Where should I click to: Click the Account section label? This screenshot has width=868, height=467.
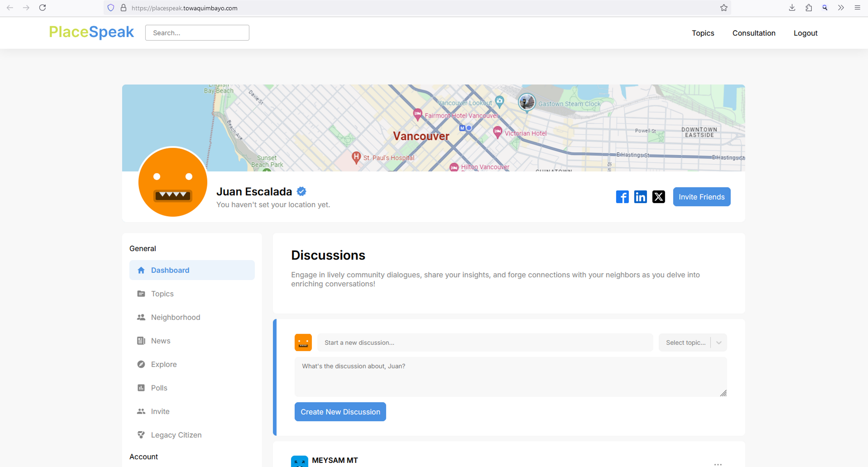[144, 457]
